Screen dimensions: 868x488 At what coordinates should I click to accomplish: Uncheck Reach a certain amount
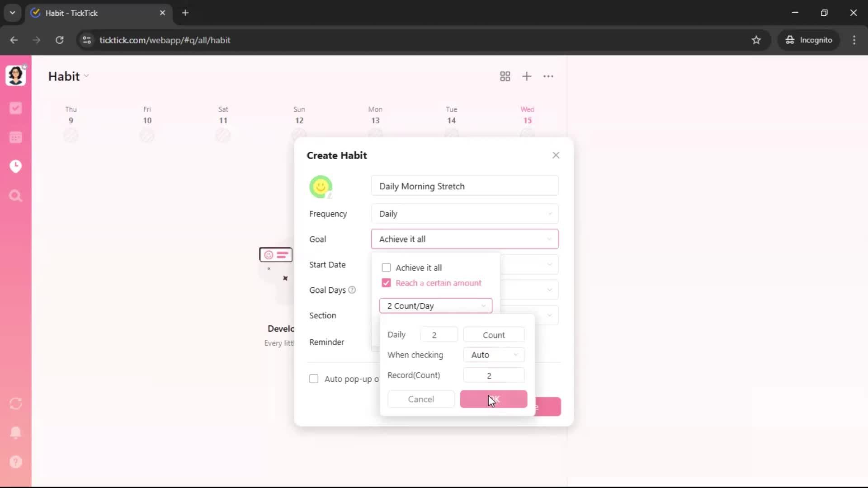(x=386, y=283)
